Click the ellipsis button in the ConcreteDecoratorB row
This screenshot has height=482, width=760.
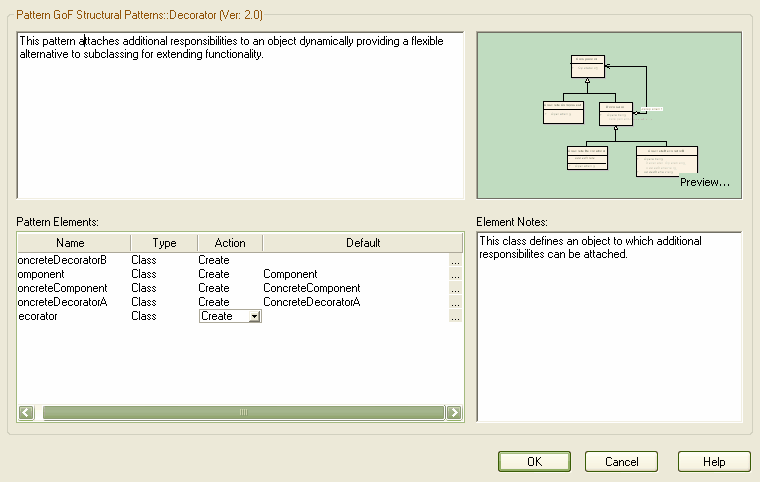[455, 260]
